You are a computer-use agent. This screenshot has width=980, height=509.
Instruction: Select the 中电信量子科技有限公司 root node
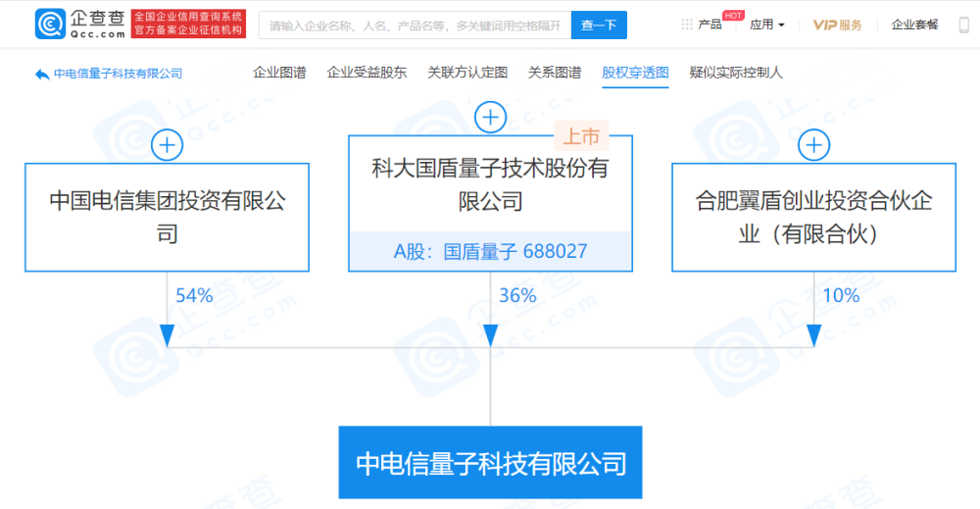coord(491,463)
